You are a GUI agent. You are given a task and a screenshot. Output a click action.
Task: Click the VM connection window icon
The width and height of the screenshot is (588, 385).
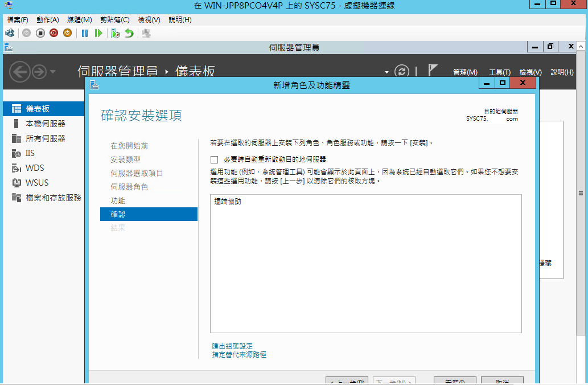(9, 5)
